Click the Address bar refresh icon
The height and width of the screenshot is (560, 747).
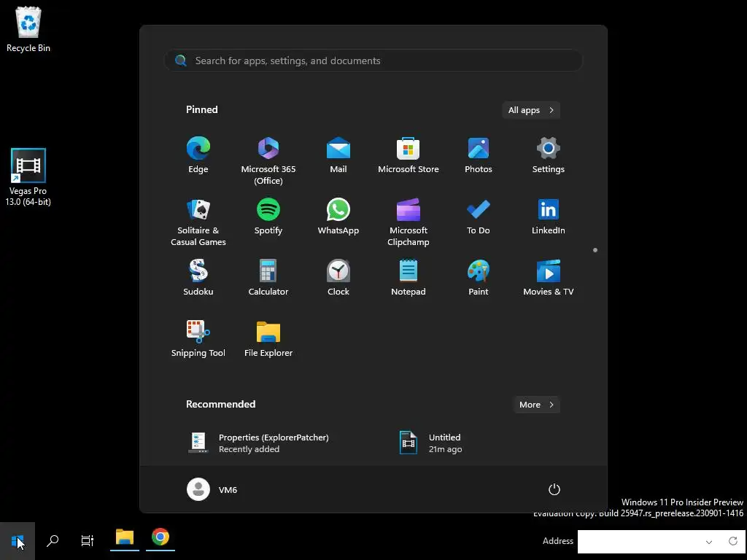pyautogui.click(x=733, y=542)
